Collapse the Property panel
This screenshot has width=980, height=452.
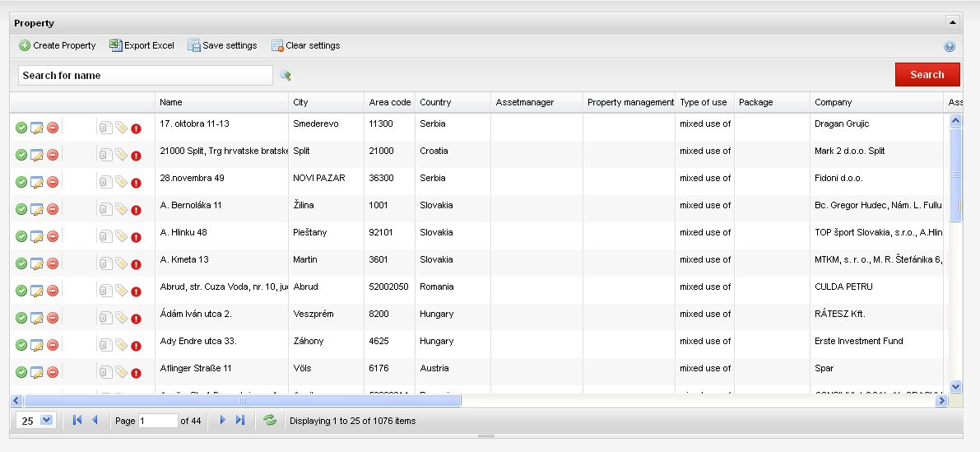953,23
